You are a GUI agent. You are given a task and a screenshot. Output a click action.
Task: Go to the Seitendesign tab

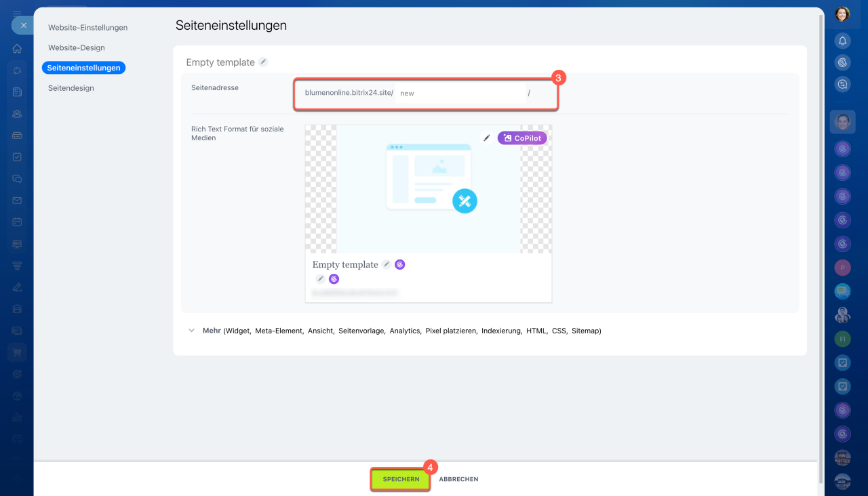point(71,88)
